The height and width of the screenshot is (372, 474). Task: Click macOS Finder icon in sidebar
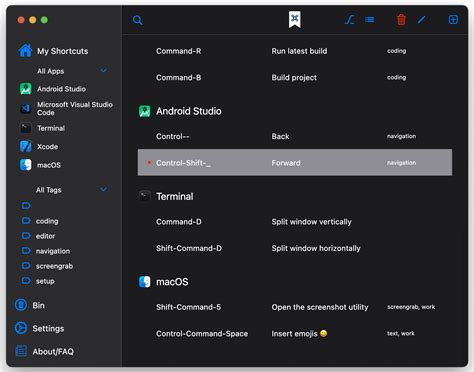pos(26,165)
